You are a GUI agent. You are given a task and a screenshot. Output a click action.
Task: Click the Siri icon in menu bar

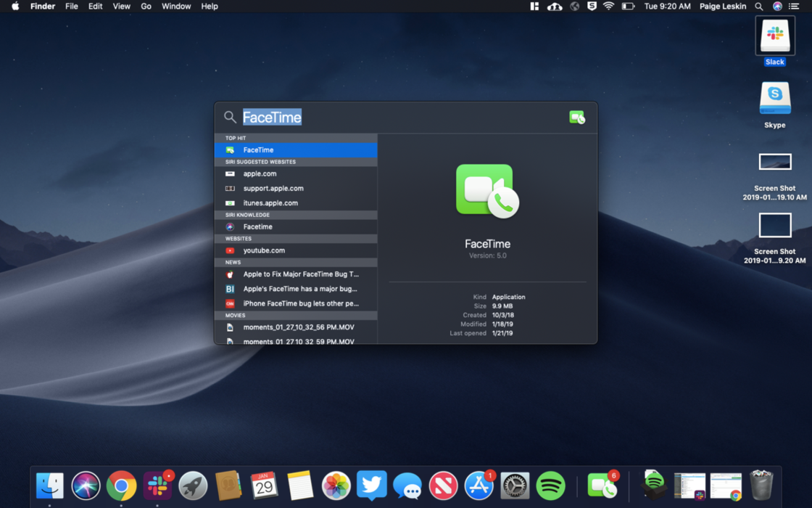coord(777,7)
